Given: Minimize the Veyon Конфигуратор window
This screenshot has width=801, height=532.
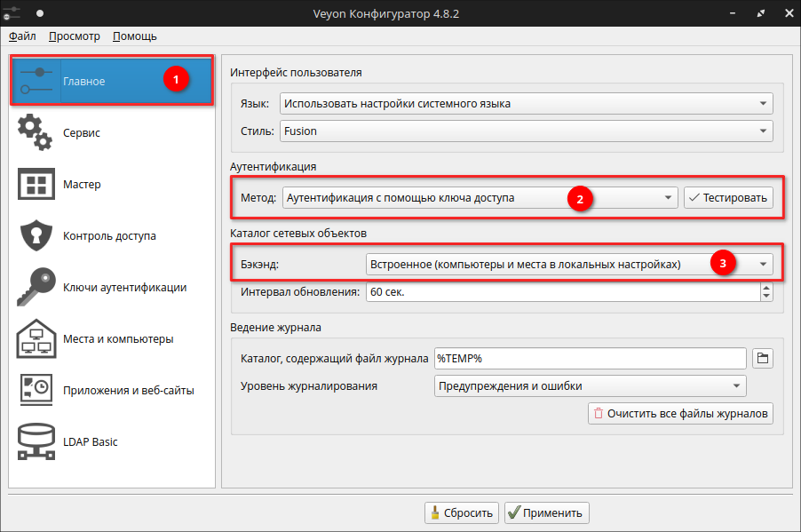Looking at the screenshot, I should pos(733,13).
